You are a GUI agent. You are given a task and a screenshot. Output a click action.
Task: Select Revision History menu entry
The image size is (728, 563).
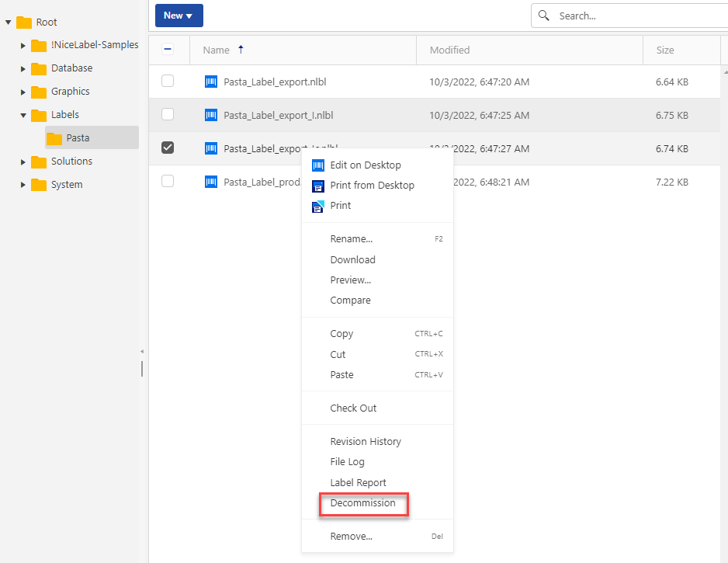point(366,442)
